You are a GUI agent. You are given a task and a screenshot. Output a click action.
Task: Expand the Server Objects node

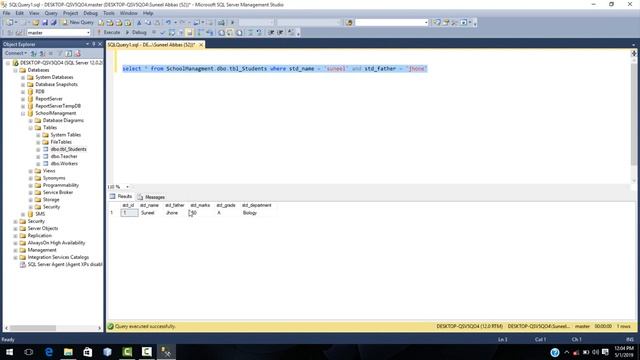point(16,229)
